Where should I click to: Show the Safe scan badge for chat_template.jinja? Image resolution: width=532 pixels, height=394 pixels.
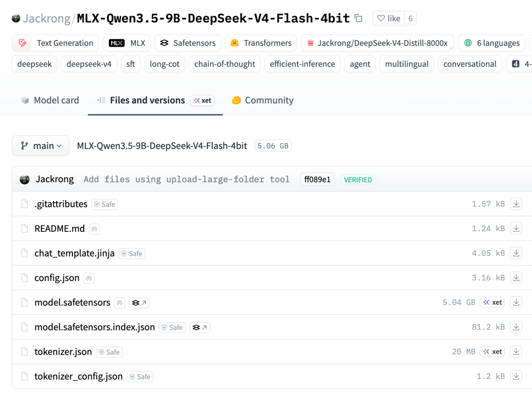tap(132, 254)
